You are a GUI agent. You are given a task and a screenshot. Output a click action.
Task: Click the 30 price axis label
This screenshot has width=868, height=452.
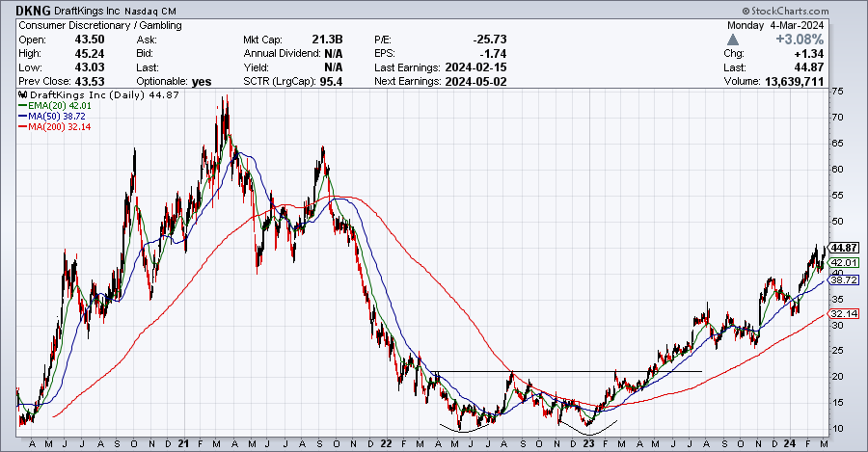(x=838, y=326)
